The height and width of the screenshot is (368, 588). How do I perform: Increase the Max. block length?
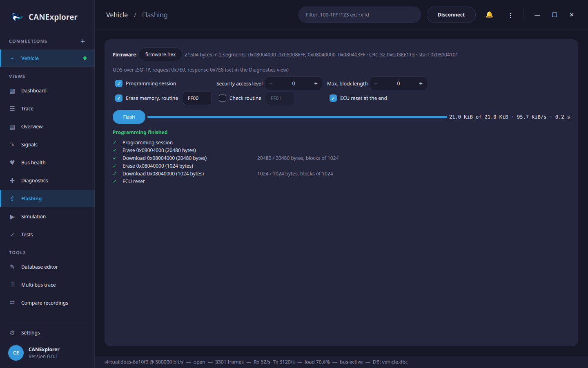421,83
